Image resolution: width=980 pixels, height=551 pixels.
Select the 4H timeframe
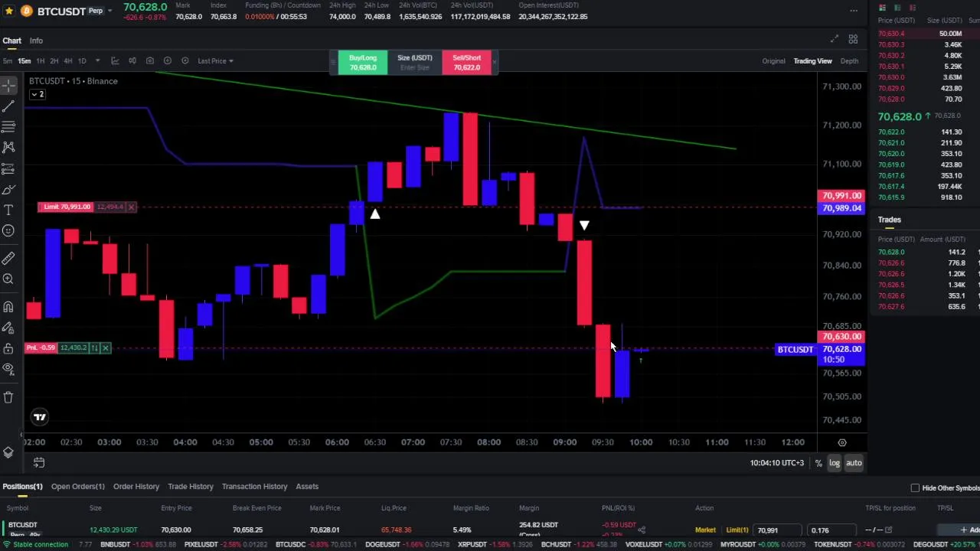(67, 60)
